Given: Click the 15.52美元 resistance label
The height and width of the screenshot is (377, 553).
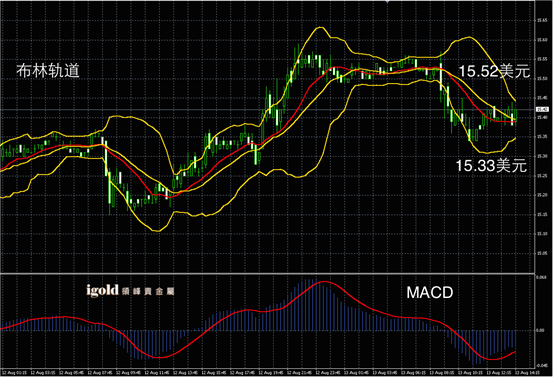Looking at the screenshot, I should (x=494, y=71).
